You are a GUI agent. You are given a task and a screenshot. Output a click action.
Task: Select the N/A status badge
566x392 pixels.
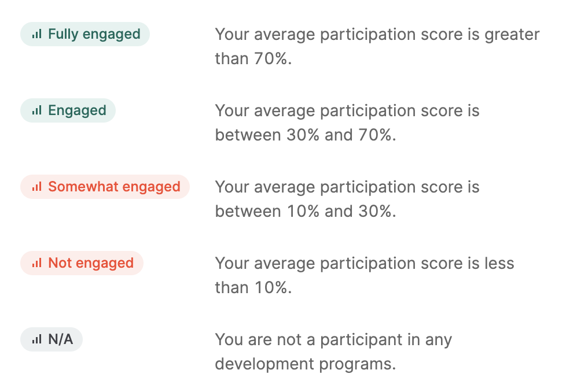(52, 339)
